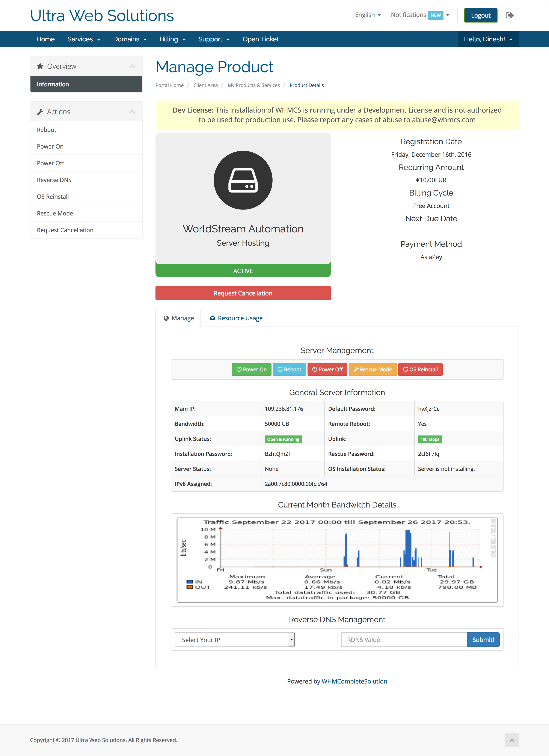Open the Select Your IP dropdown
The image size is (549, 756).
click(234, 639)
